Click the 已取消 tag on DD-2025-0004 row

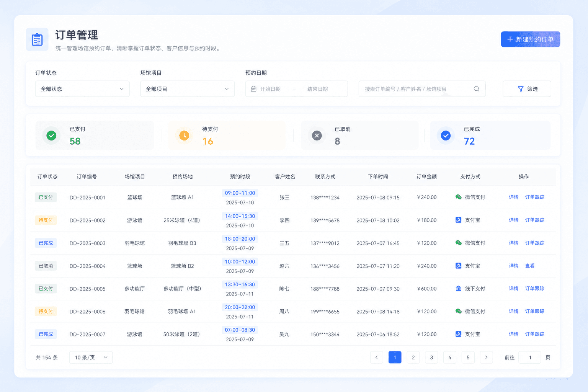(x=46, y=266)
